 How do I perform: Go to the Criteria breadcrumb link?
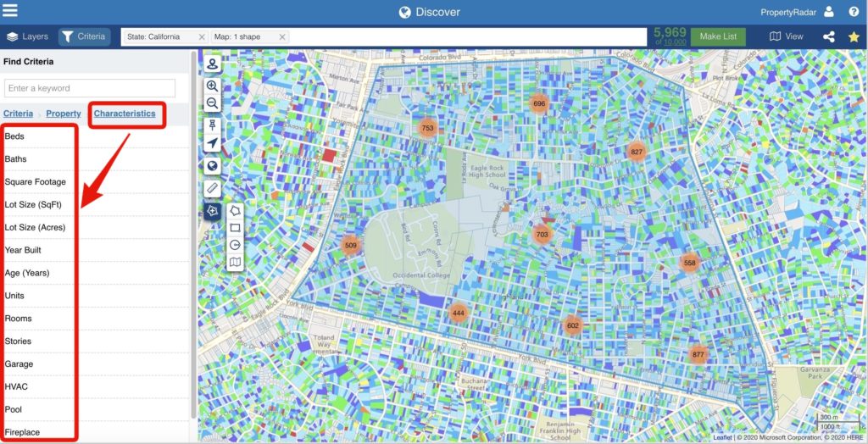(x=19, y=114)
